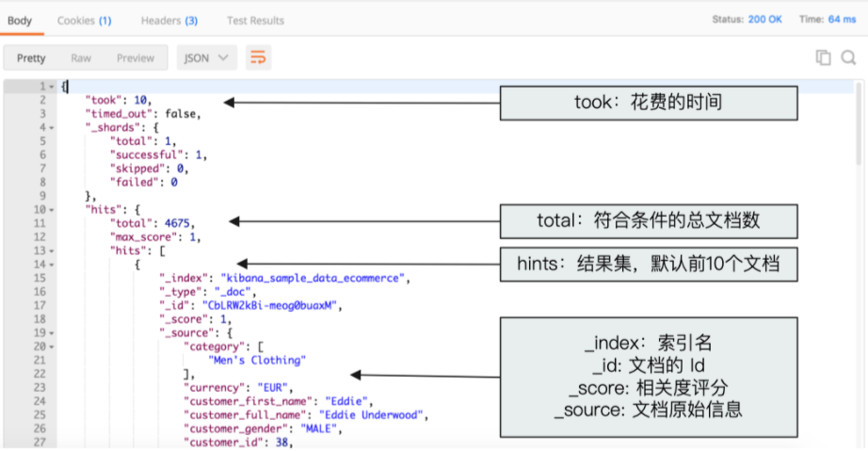Click the 64 ms time value
The image size is (868, 451).
[842, 20]
